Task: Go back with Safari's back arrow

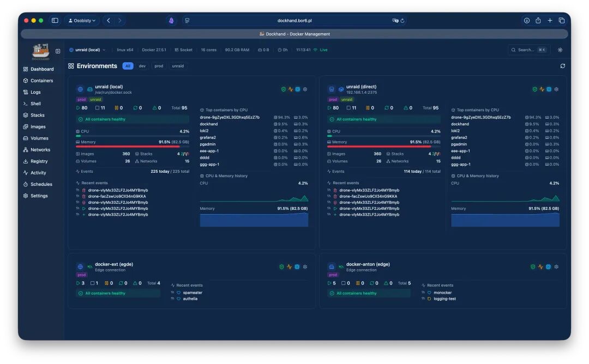Action: (x=109, y=21)
